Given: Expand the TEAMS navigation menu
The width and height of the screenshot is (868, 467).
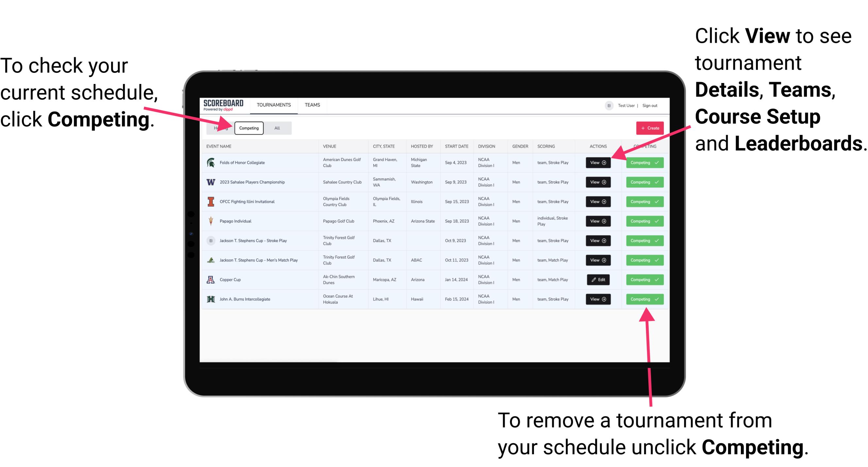Looking at the screenshot, I should coord(312,105).
